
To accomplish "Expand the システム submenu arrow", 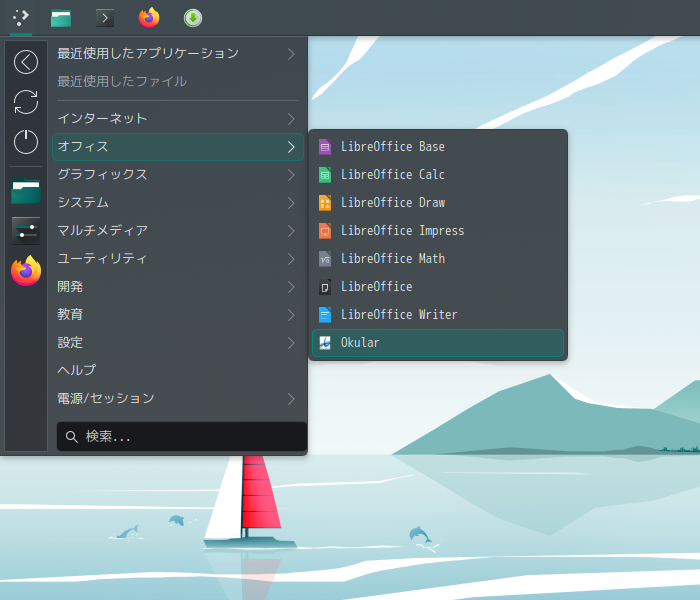I will (x=291, y=203).
